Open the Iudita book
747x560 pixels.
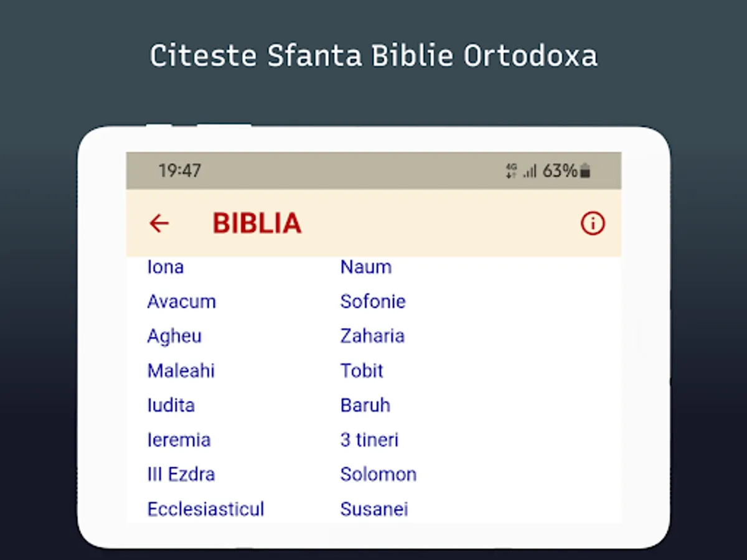tap(171, 405)
